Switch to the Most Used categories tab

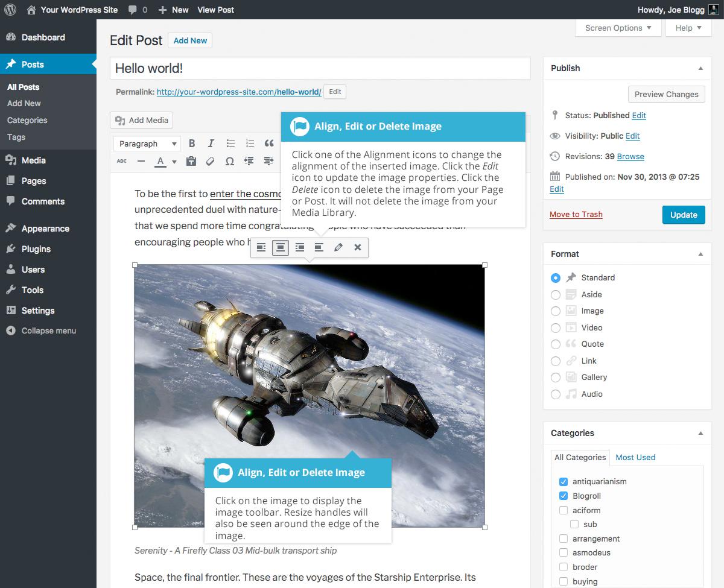point(635,457)
